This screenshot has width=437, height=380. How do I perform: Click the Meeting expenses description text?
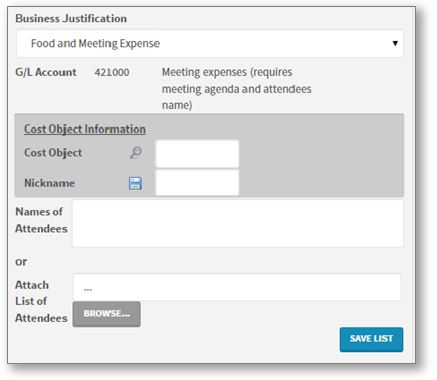pyautogui.click(x=237, y=89)
